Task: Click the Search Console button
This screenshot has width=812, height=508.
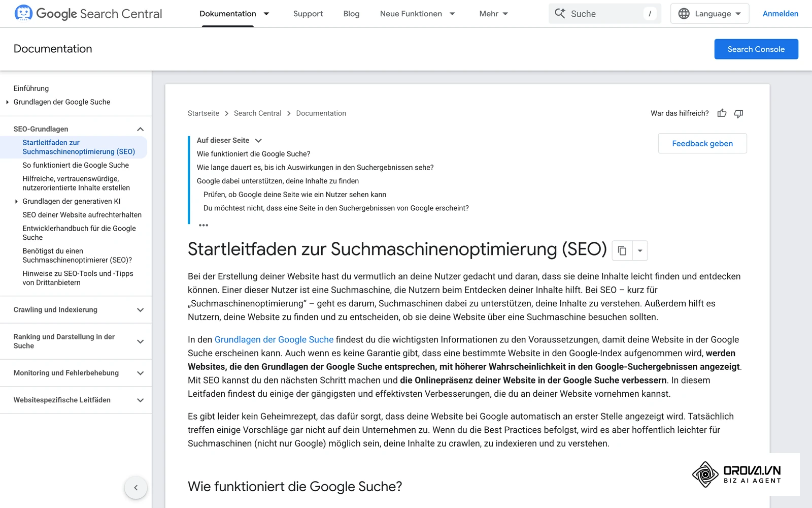Action: coord(756,49)
